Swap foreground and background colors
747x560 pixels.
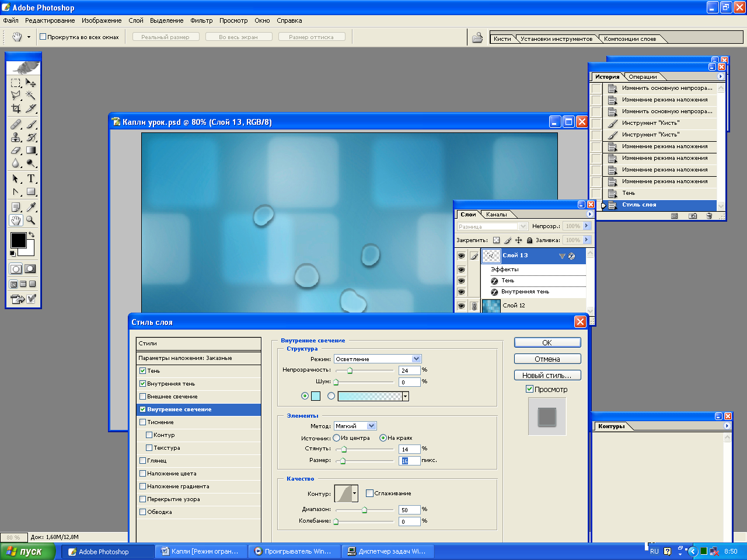pos(32,235)
